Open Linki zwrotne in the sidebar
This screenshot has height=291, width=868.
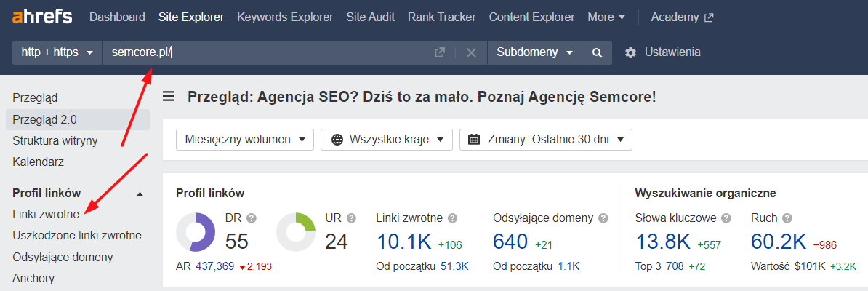(x=46, y=214)
